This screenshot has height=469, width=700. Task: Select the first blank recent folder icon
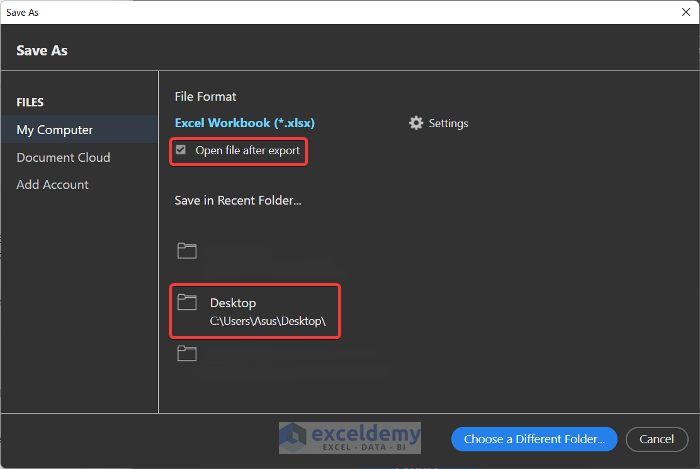tap(187, 250)
